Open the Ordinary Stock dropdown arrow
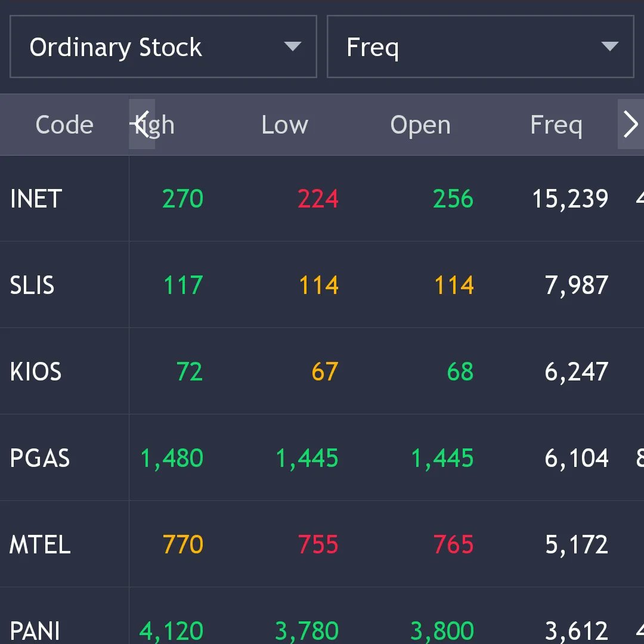 click(293, 47)
